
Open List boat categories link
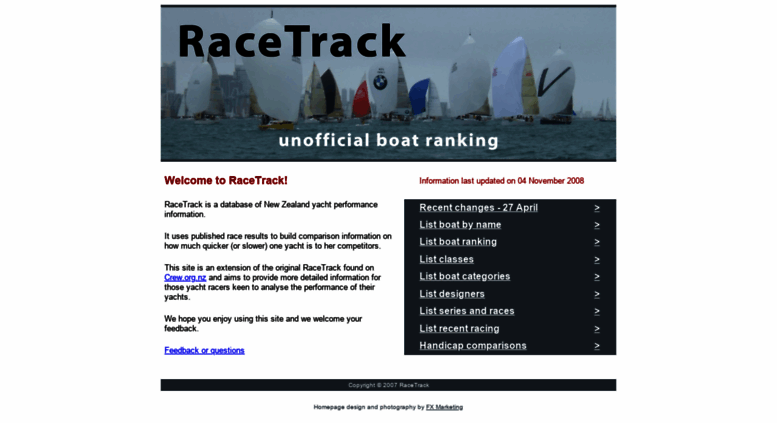click(464, 276)
